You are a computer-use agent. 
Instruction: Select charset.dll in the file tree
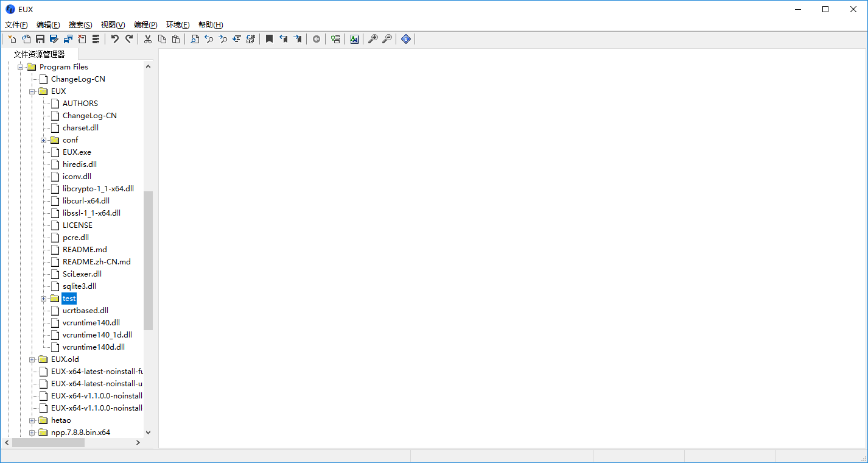tap(80, 128)
